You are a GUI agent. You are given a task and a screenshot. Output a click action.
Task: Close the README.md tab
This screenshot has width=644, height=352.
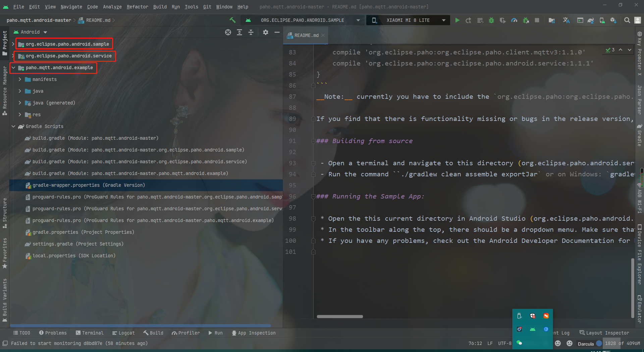pyautogui.click(x=323, y=35)
